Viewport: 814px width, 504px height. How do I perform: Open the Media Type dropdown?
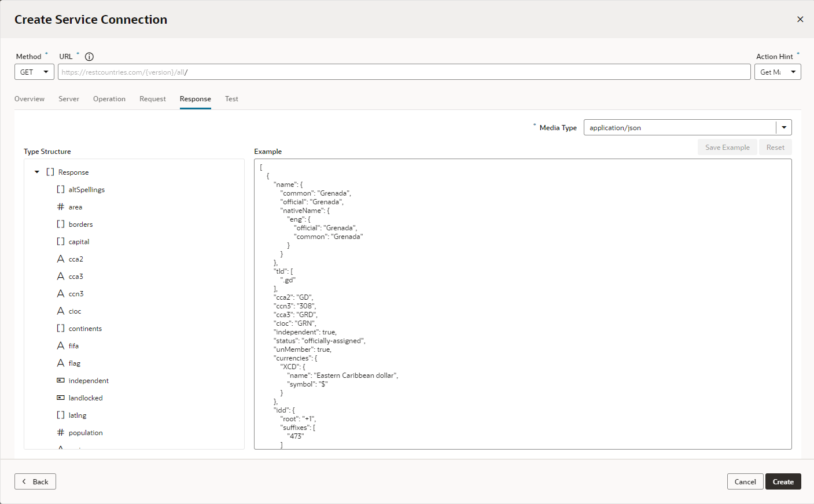784,127
